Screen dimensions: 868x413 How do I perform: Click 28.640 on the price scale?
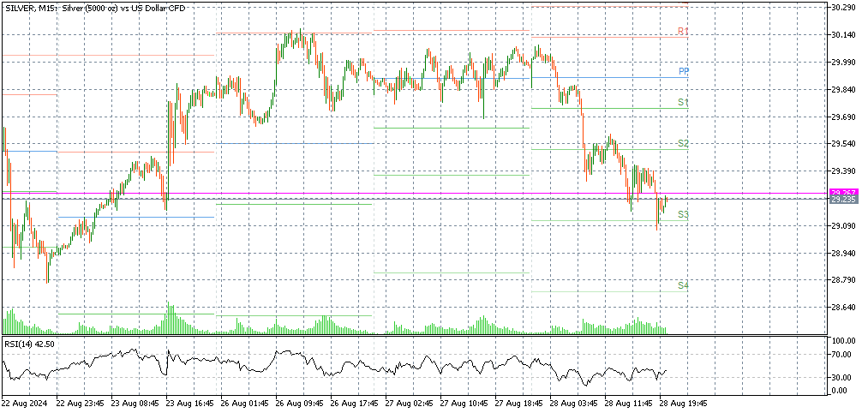(844, 308)
